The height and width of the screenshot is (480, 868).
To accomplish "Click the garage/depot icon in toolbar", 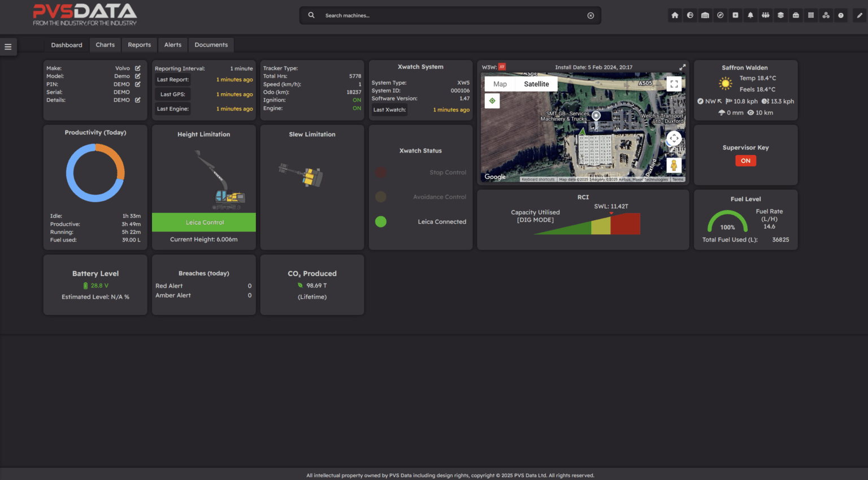I will click(705, 15).
